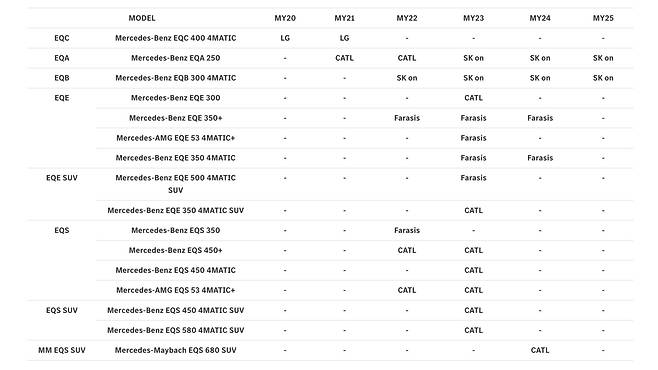Select the EQE SUV category cell
This screenshot has width=658, height=370.
tap(62, 178)
